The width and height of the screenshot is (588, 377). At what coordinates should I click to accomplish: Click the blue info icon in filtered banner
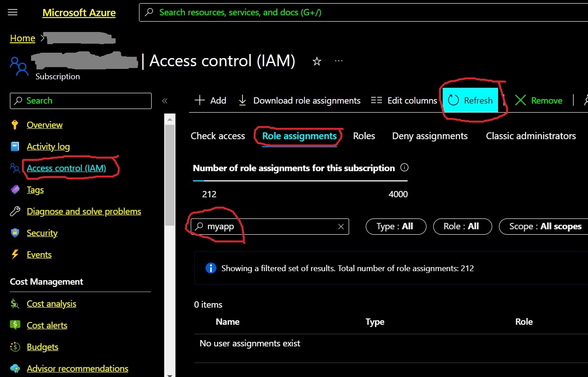[x=211, y=268]
